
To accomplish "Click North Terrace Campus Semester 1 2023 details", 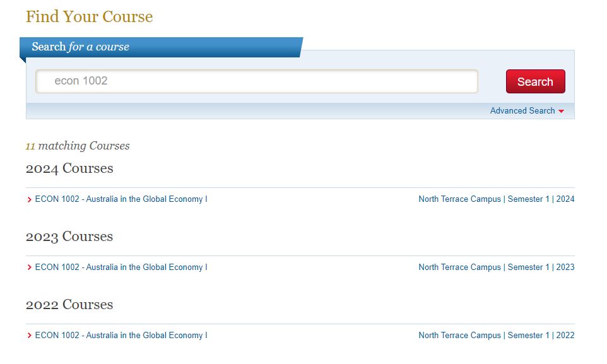I will tap(496, 267).
